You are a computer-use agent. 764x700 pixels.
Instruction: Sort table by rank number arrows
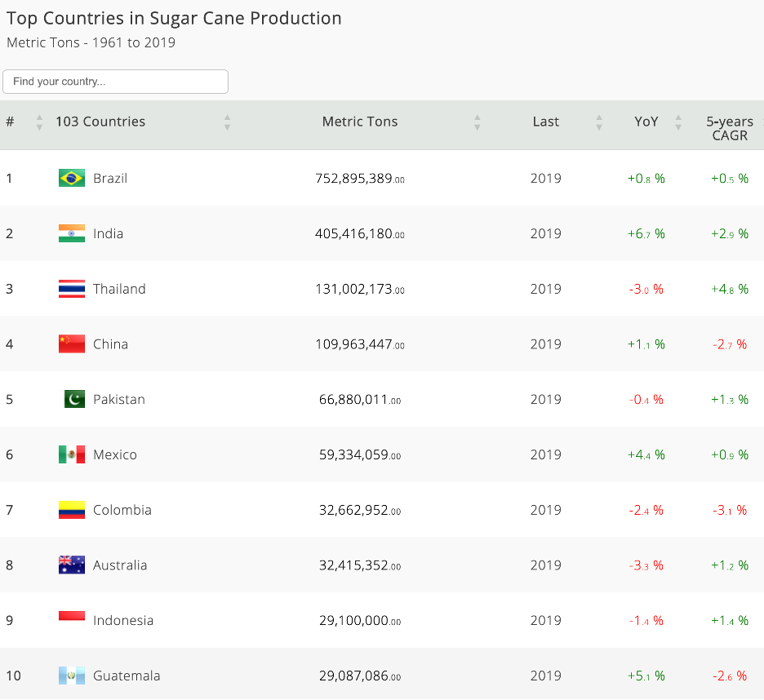pos(39,122)
